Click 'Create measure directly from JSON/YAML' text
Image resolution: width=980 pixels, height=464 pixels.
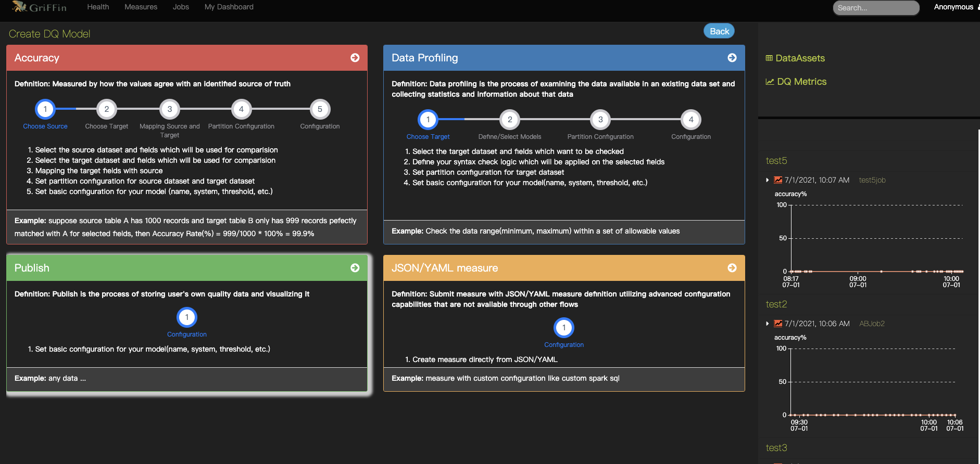485,359
